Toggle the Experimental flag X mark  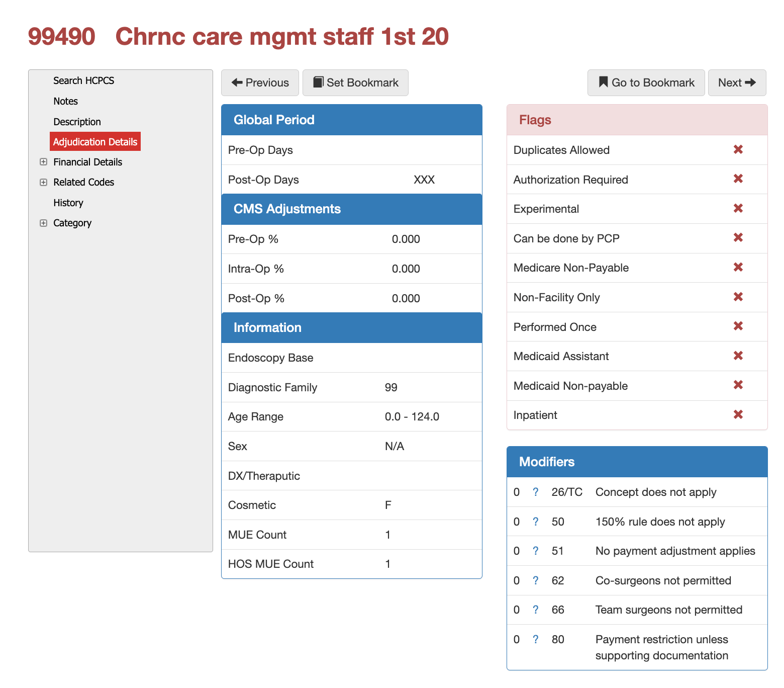[738, 208]
